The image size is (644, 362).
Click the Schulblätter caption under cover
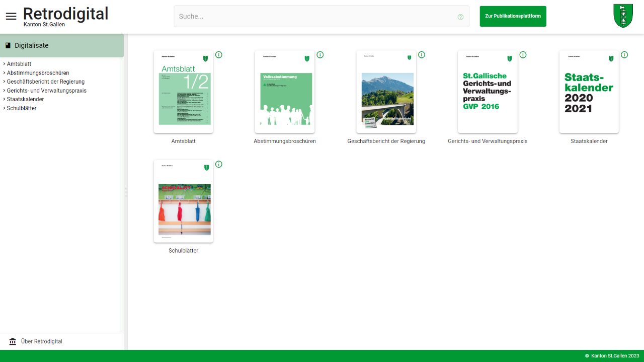click(x=184, y=251)
